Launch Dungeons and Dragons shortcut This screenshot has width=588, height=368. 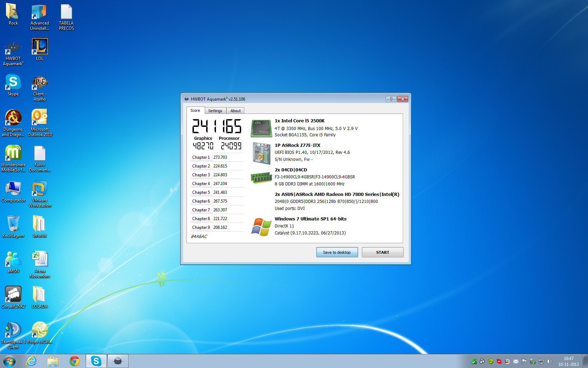[x=13, y=123]
